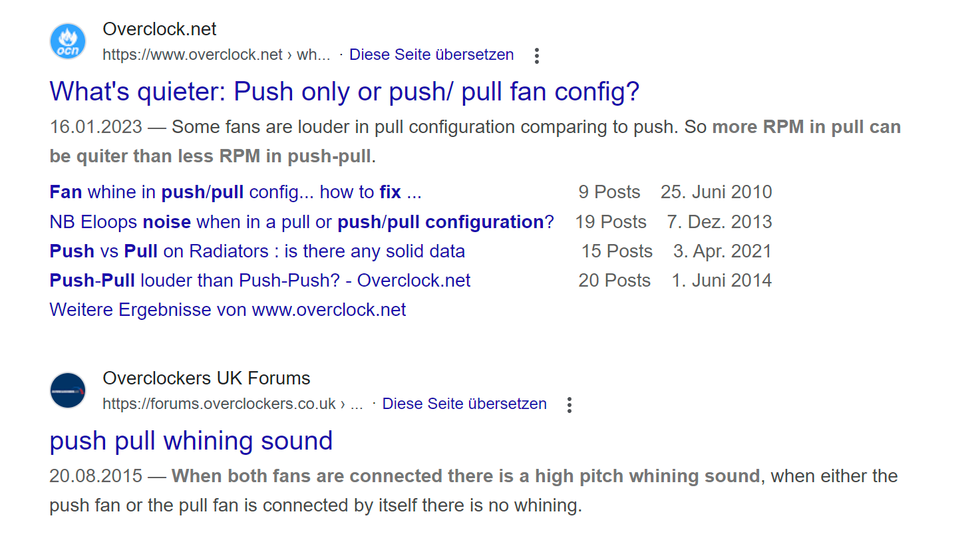
Task: Open the "Fan whine in push/pull config" thread
Action: 236,192
